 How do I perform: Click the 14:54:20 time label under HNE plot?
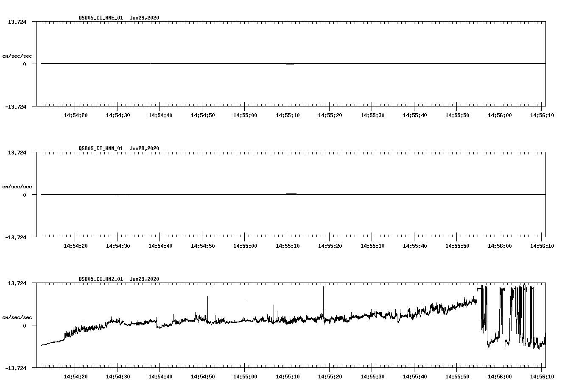click(75, 115)
